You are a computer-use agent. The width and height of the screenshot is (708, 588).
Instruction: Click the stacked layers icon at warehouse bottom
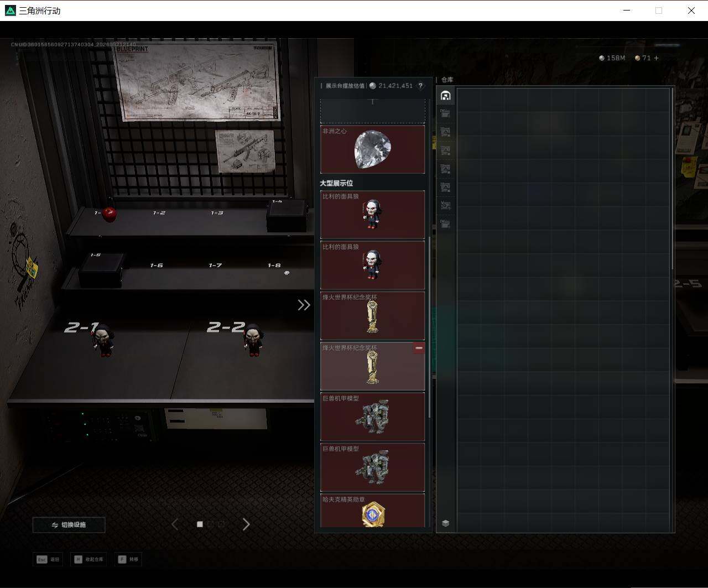click(446, 523)
